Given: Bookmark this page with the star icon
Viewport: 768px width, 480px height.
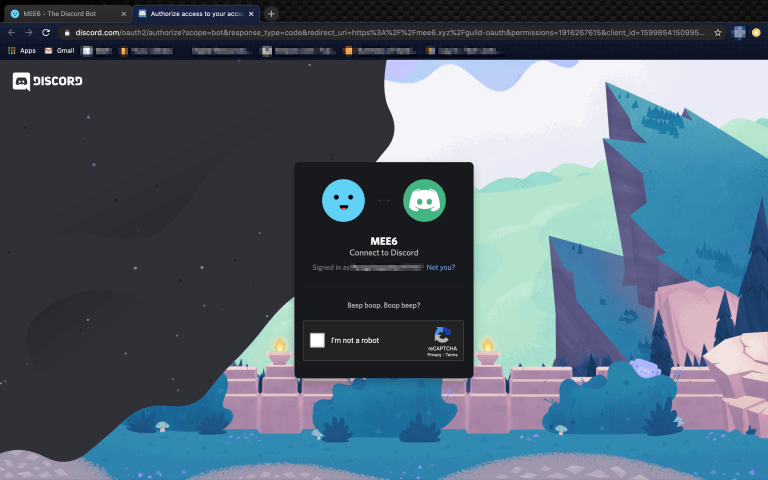Looking at the screenshot, I should [x=718, y=33].
